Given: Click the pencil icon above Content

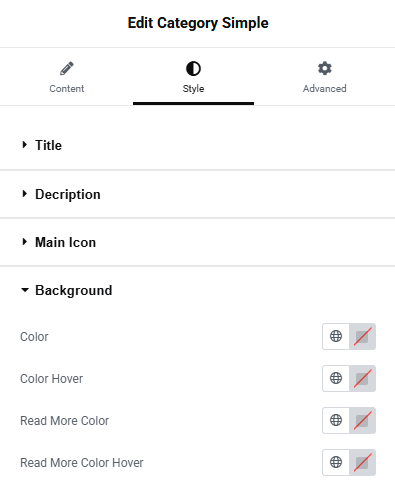Looking at the screenshot, I should point(67,68).
